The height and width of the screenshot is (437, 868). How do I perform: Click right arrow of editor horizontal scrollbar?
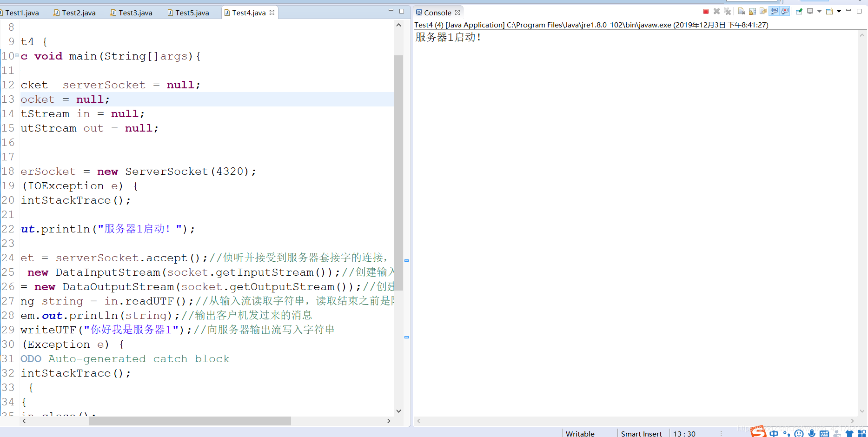click(x=389, y=421)
